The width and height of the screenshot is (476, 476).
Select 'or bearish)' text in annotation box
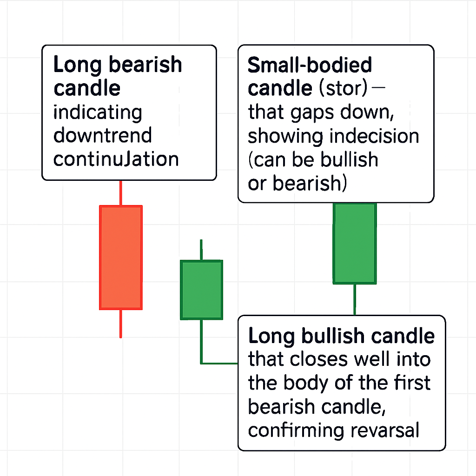click(297, 183)
